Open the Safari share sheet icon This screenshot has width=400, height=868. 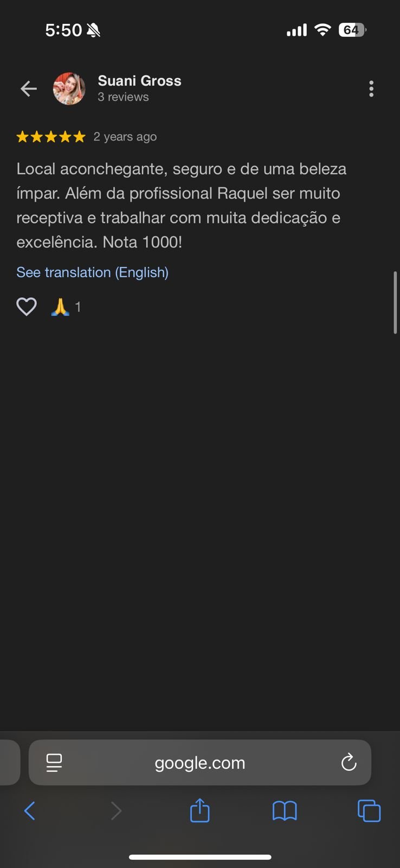coord(199,811)
